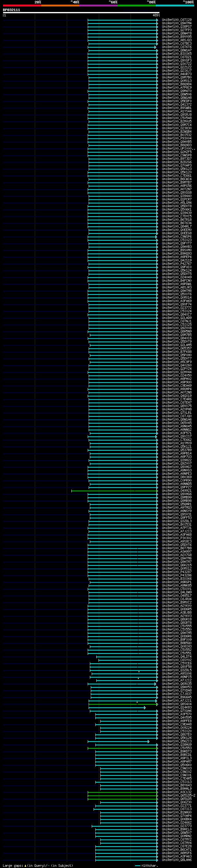Click label UniRef100_C6JRU4
Image resolution: width=197 pixels, height=868 pixels.
point(176,599)
